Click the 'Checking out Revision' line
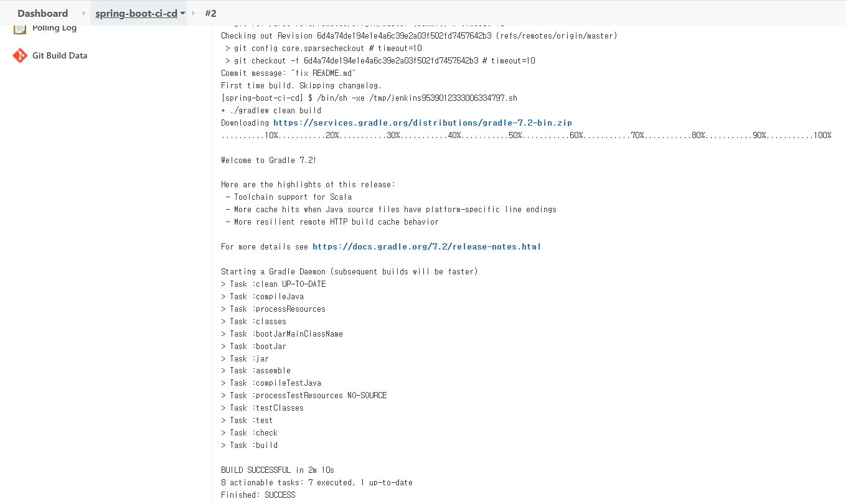The height and width of the screenshot is (504, 846). point(419,35)
